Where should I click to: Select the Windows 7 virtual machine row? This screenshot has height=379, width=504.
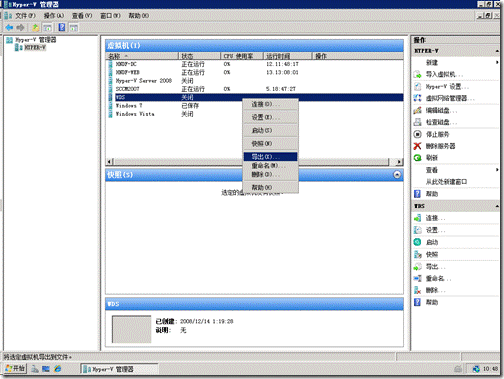255,106
